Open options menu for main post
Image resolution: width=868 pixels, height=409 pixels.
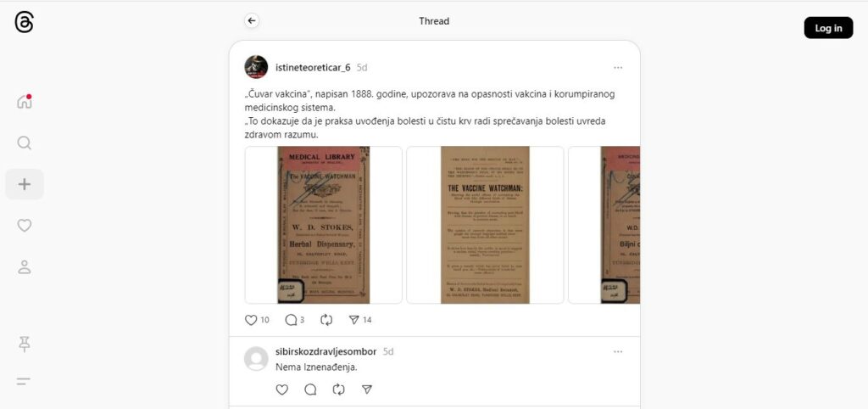(618, 68)
